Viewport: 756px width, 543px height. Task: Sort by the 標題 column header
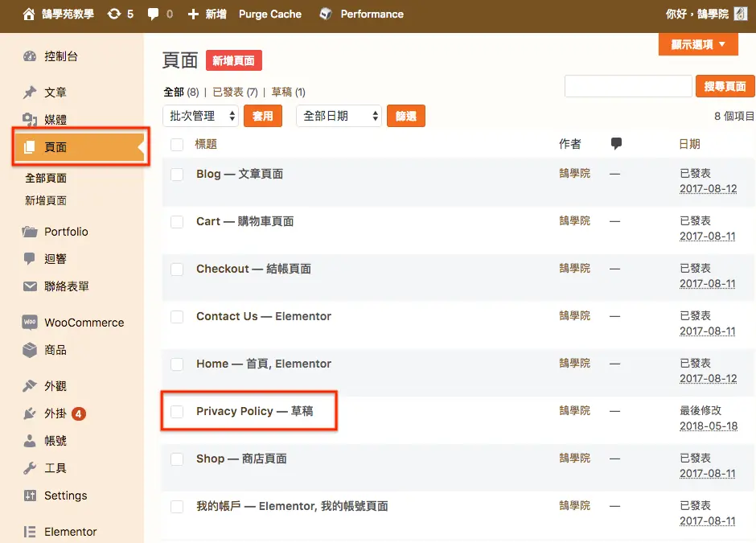point(206,144)
